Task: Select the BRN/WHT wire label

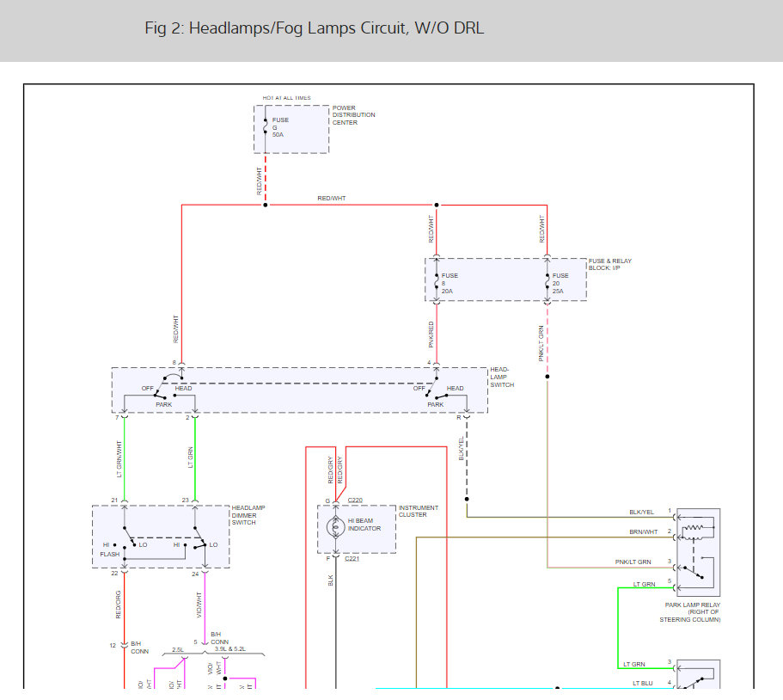Action: point(643,532)
